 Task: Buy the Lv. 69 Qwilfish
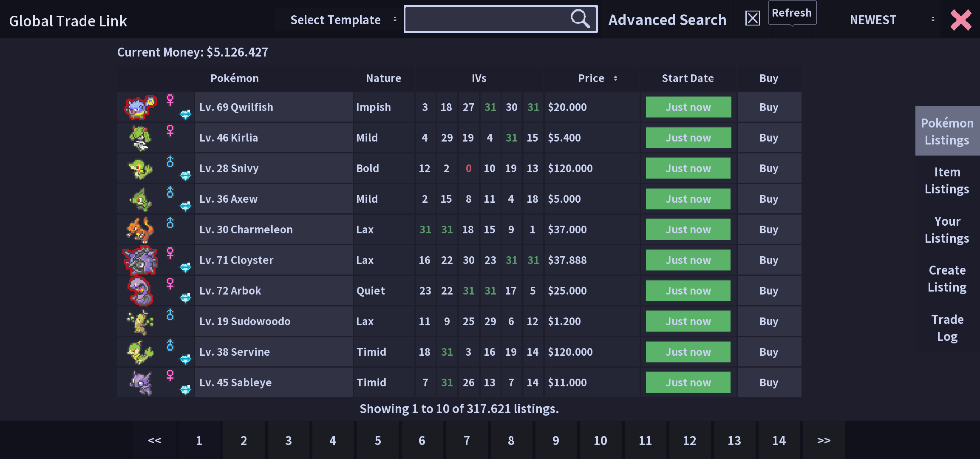point(769,107)
